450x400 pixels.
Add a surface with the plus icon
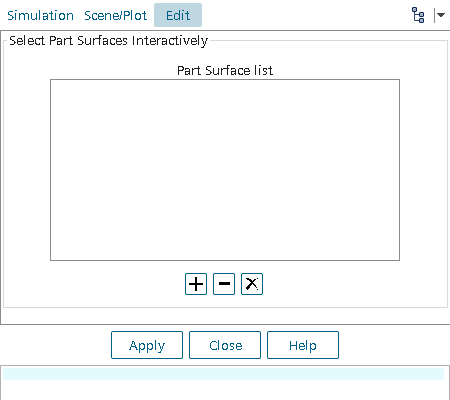point(196,284)
